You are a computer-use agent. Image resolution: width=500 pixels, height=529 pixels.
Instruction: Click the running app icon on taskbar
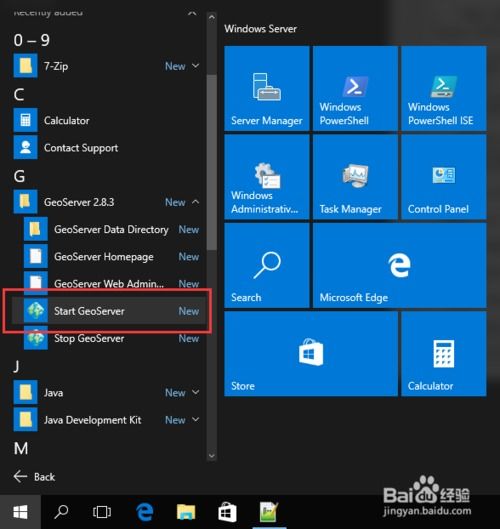[x=269, y=512]
